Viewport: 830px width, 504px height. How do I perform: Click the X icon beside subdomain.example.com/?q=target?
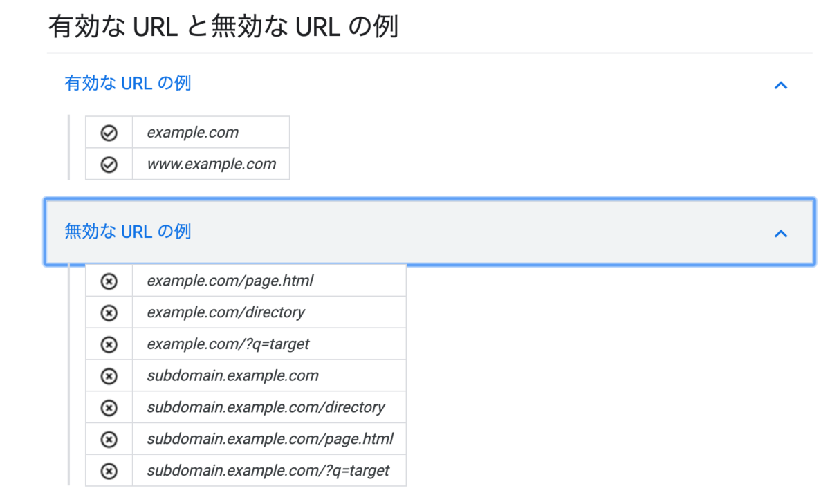click(x=109, y=471)
